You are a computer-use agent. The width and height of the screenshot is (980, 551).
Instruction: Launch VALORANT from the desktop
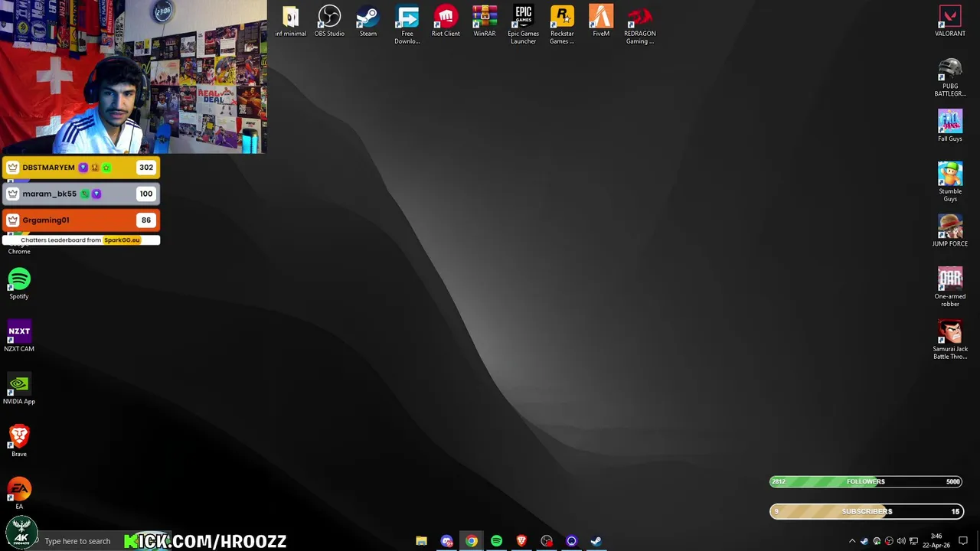(950, 21)
